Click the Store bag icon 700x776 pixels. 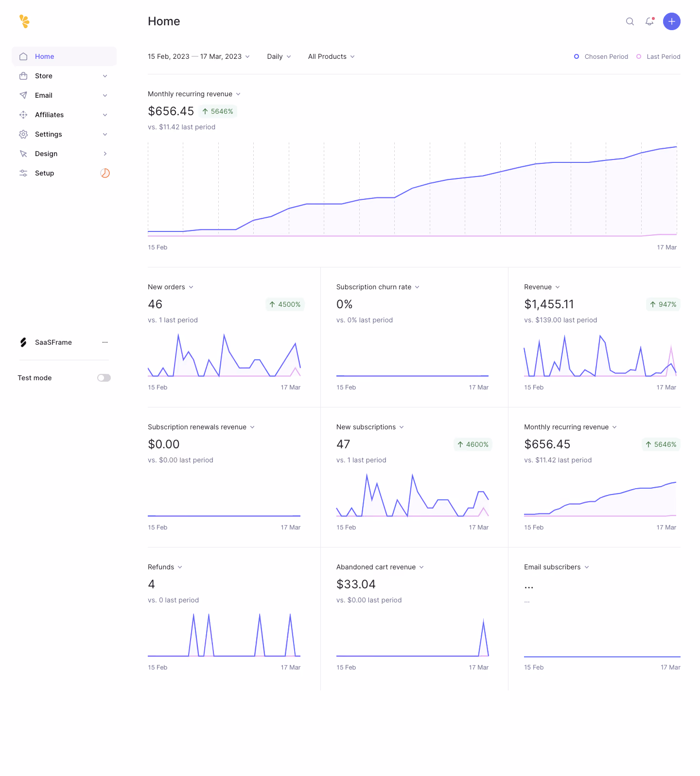tap(23, 76)
